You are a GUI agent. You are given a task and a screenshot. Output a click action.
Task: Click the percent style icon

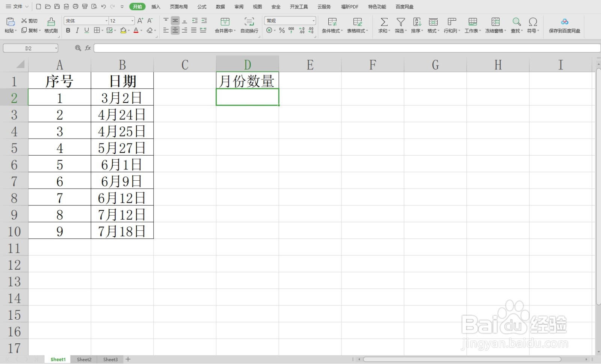[x=282, y=30]
